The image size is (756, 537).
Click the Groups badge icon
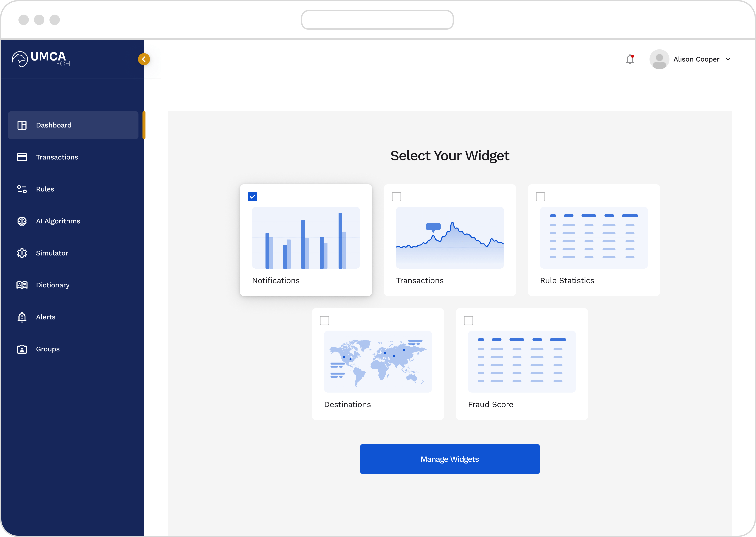coord(22,349)
